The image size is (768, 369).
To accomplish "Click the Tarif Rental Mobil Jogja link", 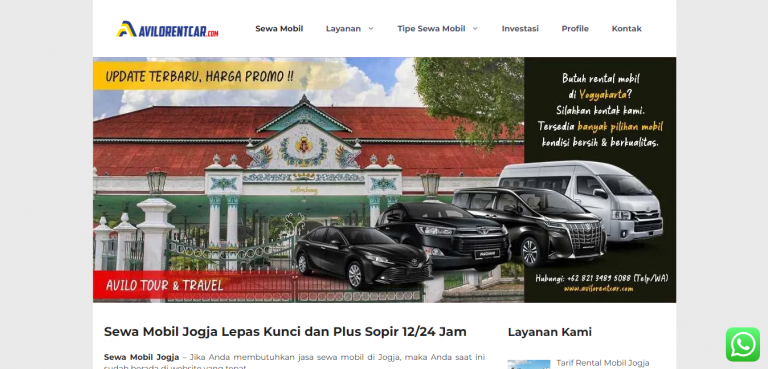I will pyautogui.click(x=602, y=363).
